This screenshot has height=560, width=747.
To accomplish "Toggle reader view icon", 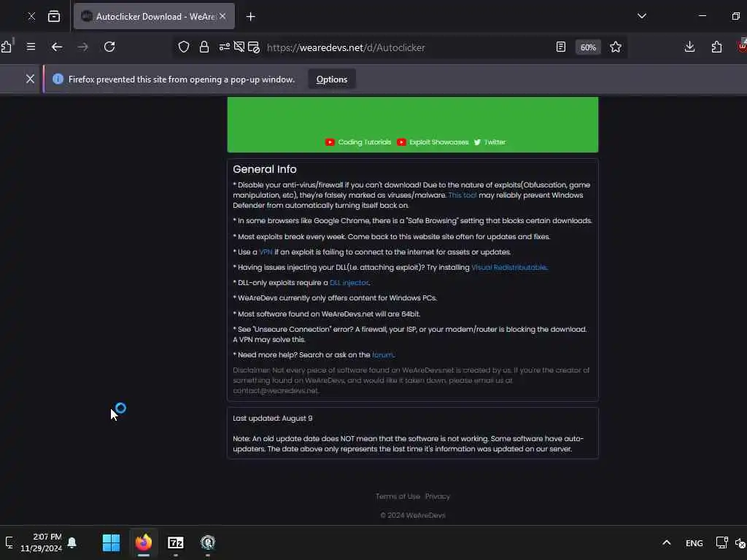I will click(x=561, y=47).
